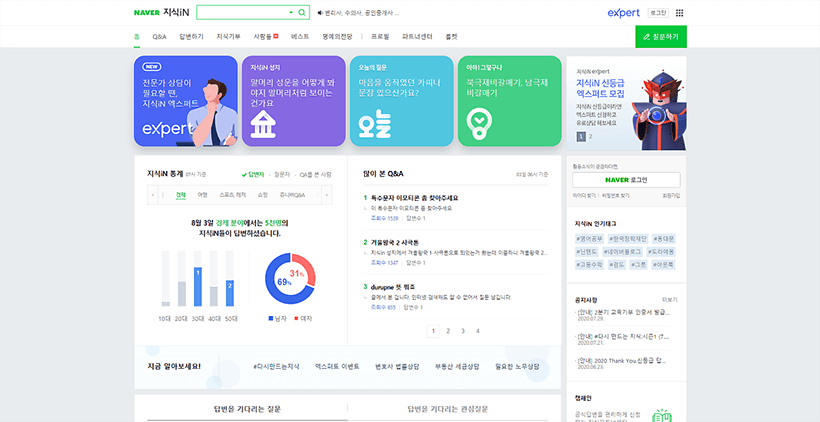
Task: Open the 졸렛 menu item
Action: [x=451, y=37]
